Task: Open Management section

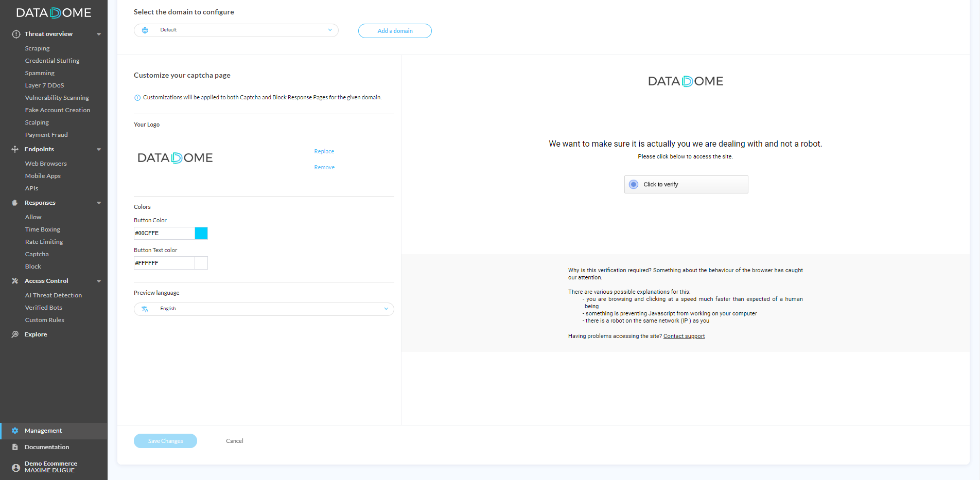Action: (43, 431)
